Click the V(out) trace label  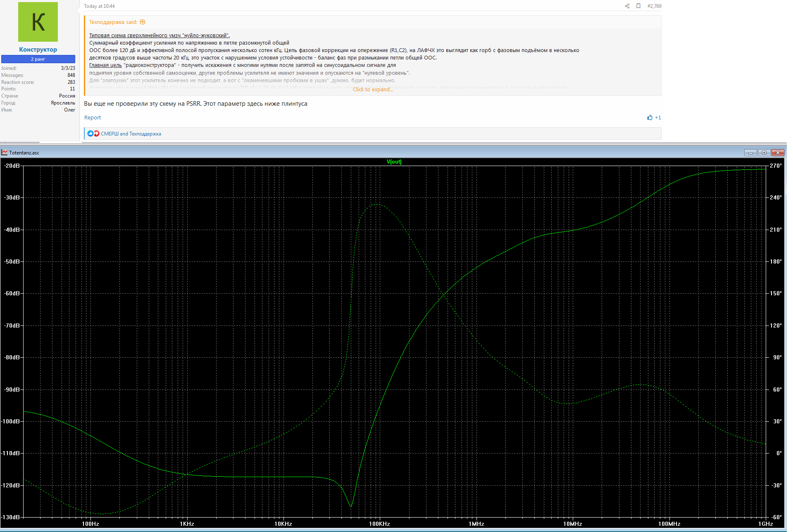(x=394, y=162)
